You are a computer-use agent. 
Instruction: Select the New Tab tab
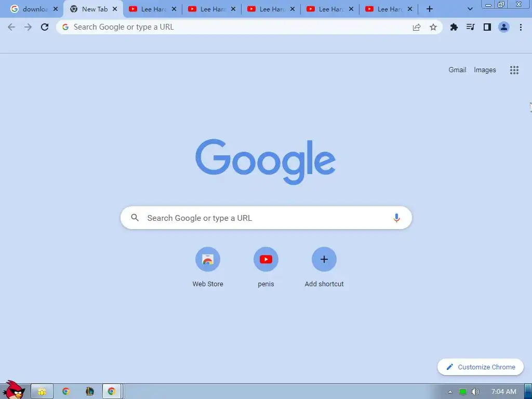coord(91,9)
